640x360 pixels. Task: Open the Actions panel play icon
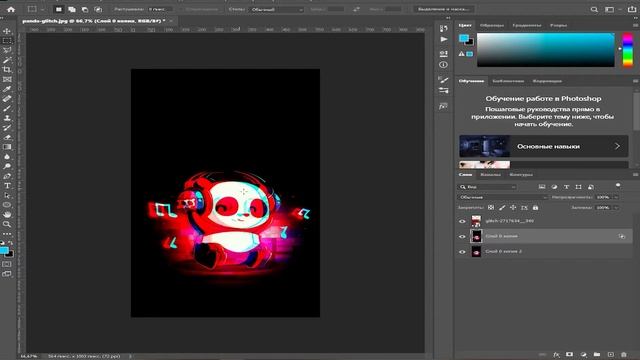click(x=444, y=39)
